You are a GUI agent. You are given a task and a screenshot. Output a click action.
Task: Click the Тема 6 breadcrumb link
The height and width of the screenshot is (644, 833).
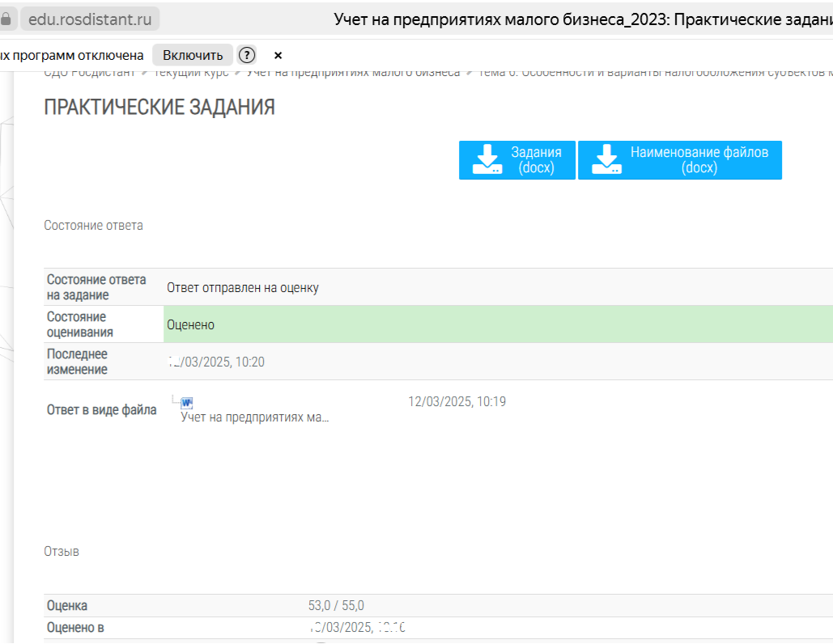pos(655,73)
